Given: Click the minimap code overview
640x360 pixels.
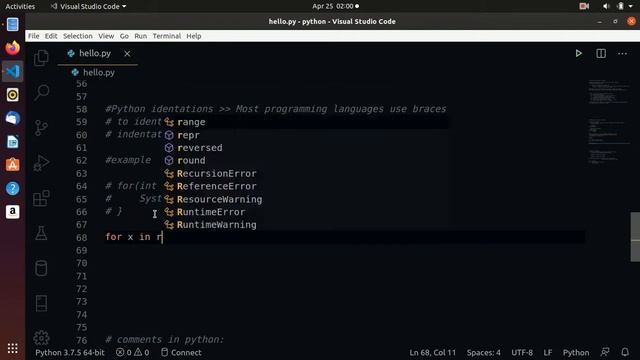Looking at the screenshot, I should tap(608, 122).
